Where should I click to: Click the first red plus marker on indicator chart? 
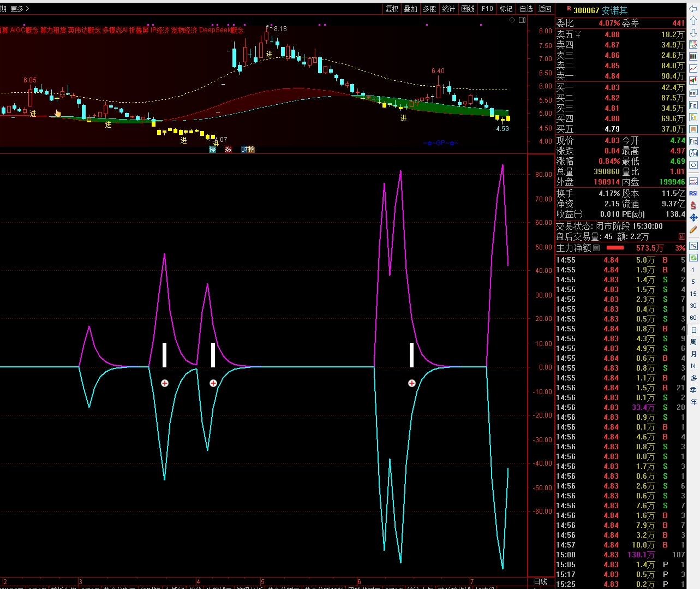point(165,383)
